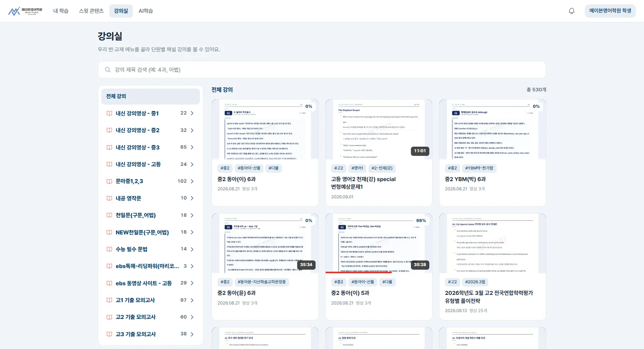Viewport: 644px width, 349px height.
Task: Open 메이븐영어학원 학생 account button
Action: [610, 11]
